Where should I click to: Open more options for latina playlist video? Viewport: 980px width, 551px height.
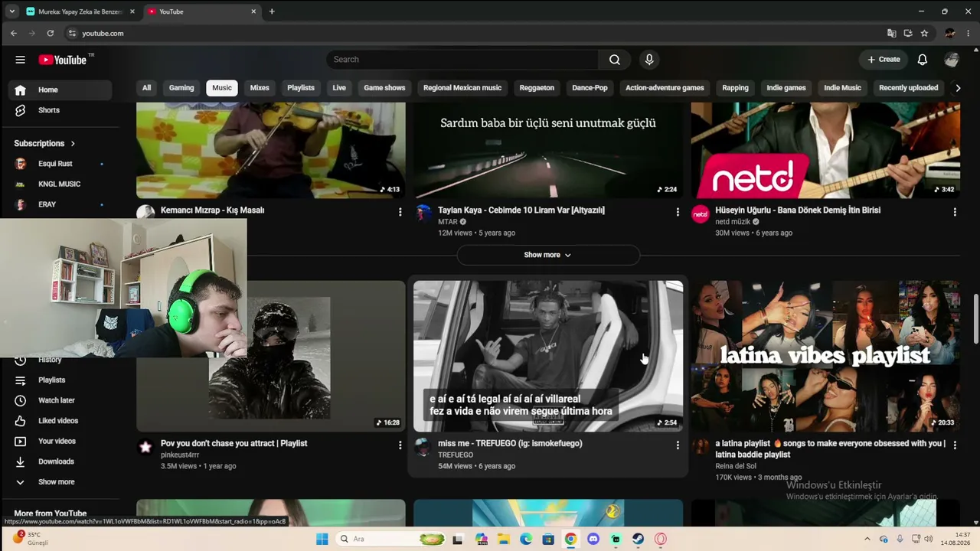point(955,445)
